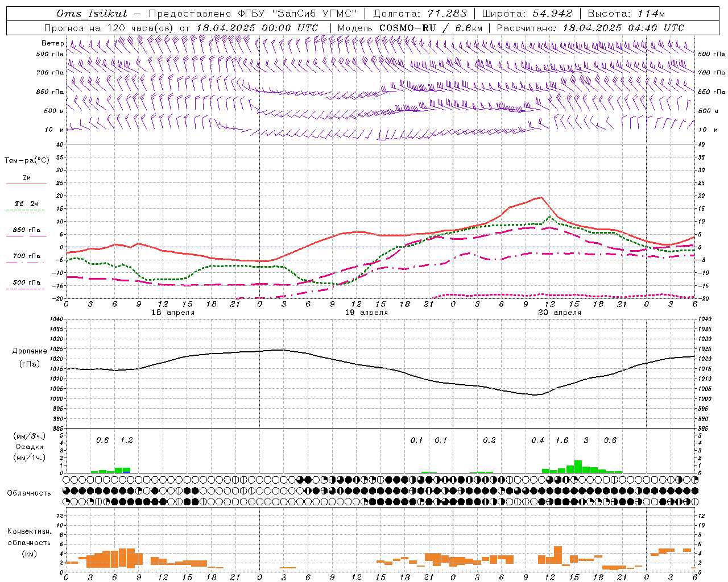
Task: Click the tallest orange convective bar on 20 апреля
Action: (558, 555)
